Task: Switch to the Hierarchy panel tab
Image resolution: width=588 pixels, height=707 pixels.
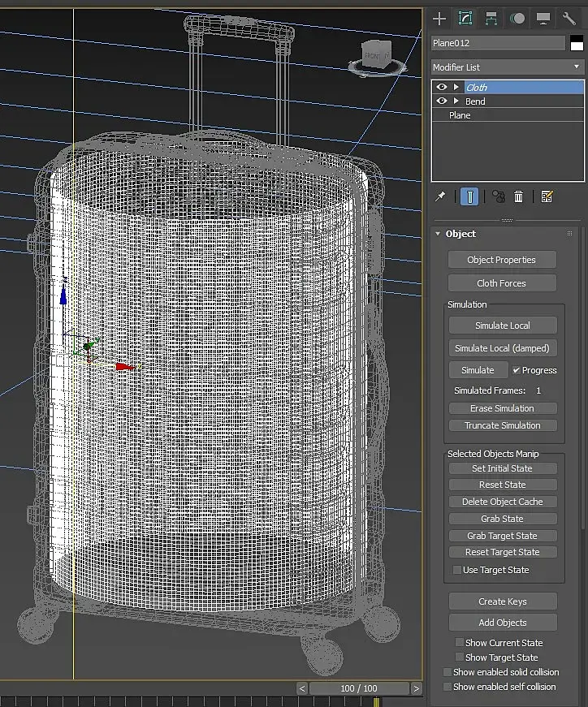Action: [x=491, y=19]
